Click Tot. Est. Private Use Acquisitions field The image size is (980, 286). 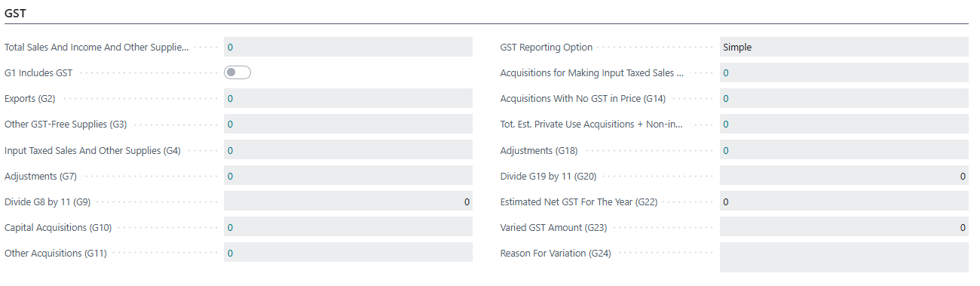coord(844,124)
